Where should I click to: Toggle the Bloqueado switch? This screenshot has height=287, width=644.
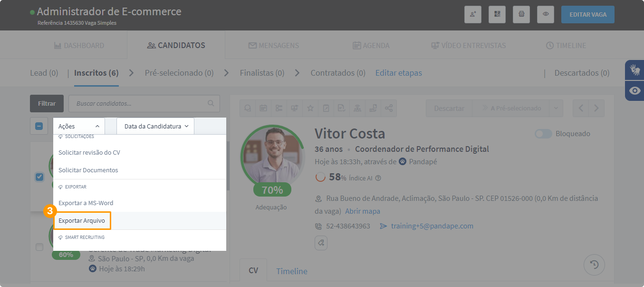coord(543,134)
